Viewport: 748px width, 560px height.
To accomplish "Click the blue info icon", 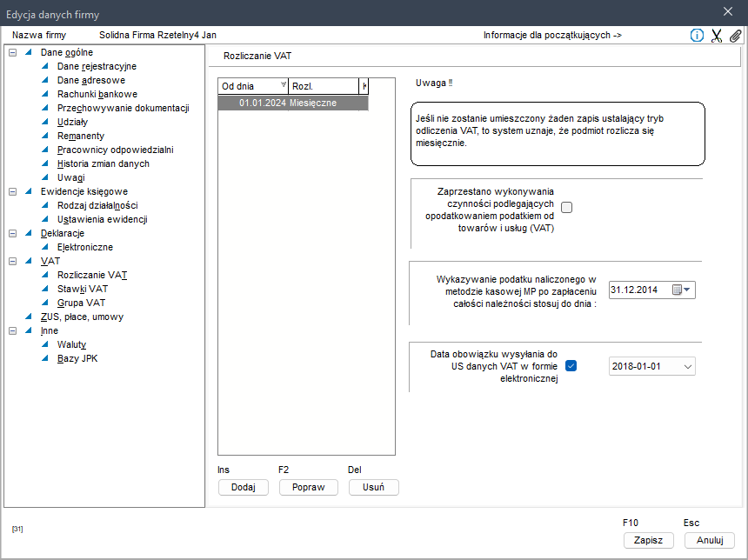I will click(697, 36).
